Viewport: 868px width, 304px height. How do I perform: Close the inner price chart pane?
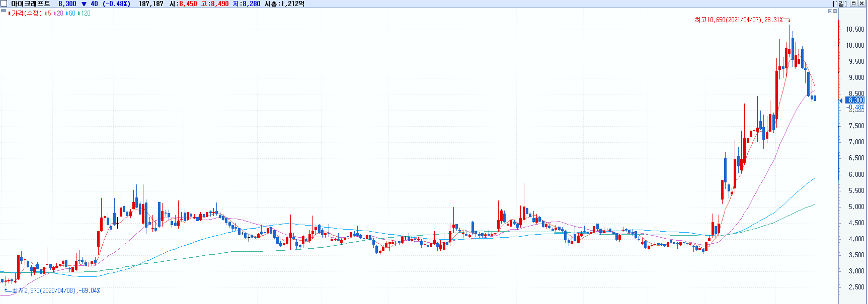835,11
